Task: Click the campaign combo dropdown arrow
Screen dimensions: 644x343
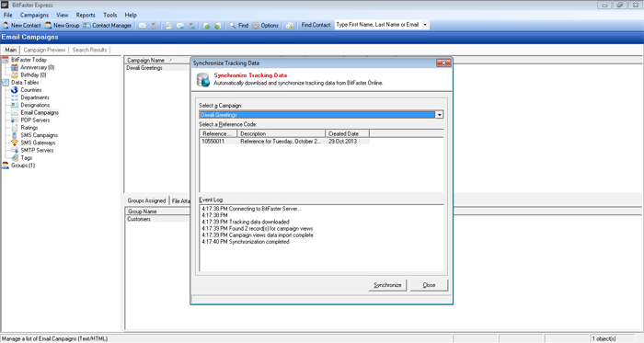Action: pyautogui.click(x=439, y=115)
